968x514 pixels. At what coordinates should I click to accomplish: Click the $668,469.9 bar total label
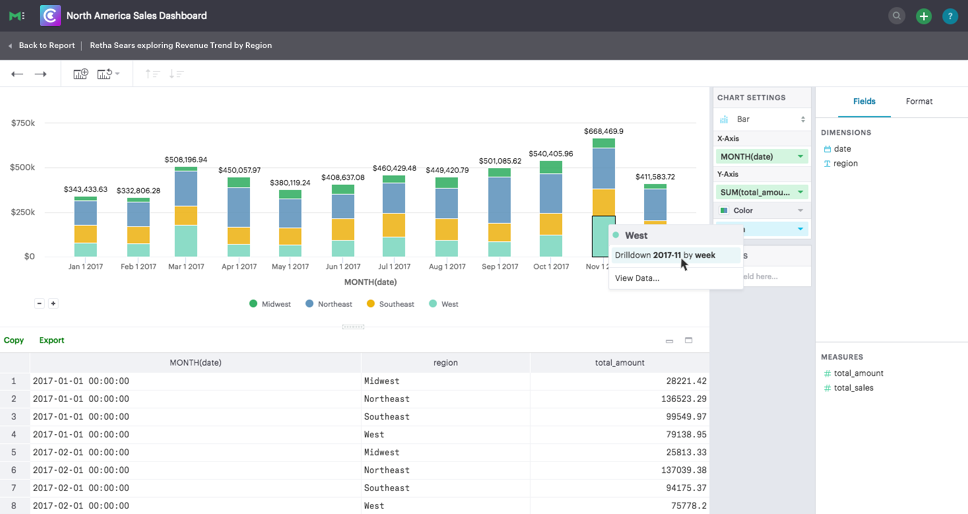point(604,131)
